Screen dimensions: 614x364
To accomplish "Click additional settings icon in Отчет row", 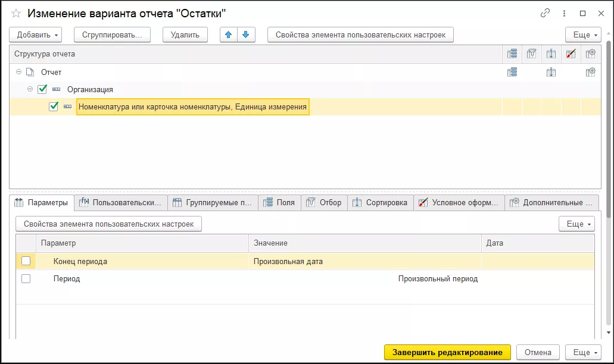I will (x=590, y=72).
